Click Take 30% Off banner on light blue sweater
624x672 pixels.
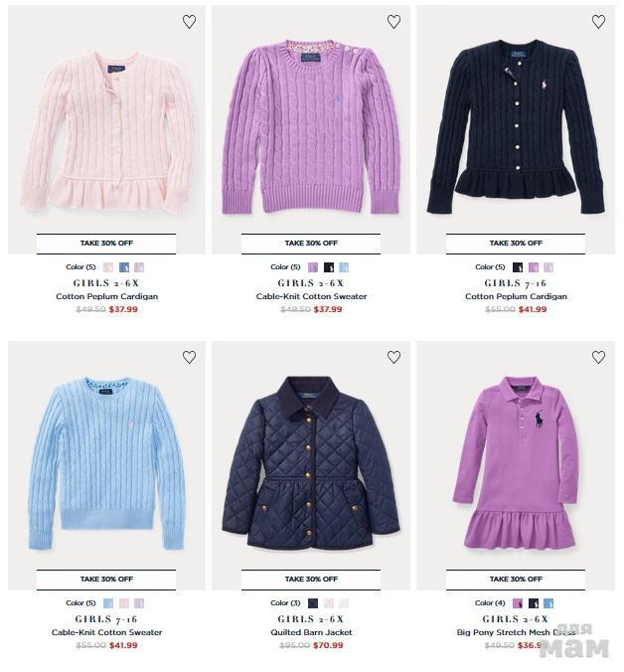pos(106,579)
